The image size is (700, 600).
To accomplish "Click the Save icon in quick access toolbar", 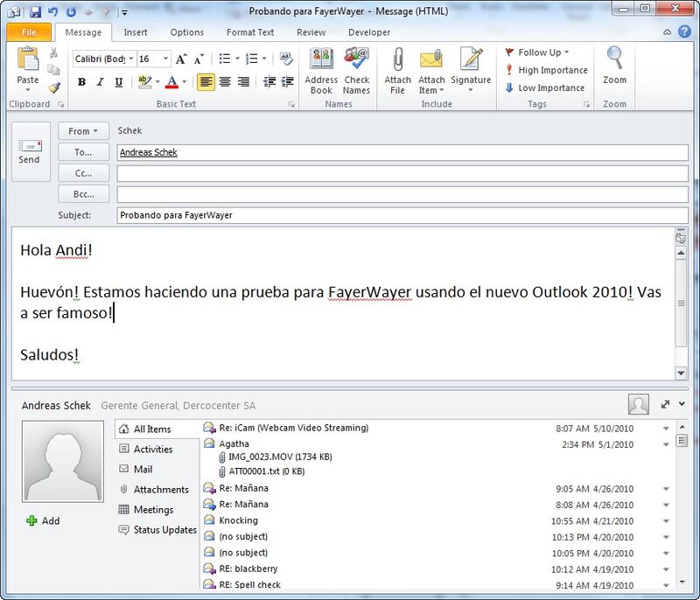I will (35, 12).
